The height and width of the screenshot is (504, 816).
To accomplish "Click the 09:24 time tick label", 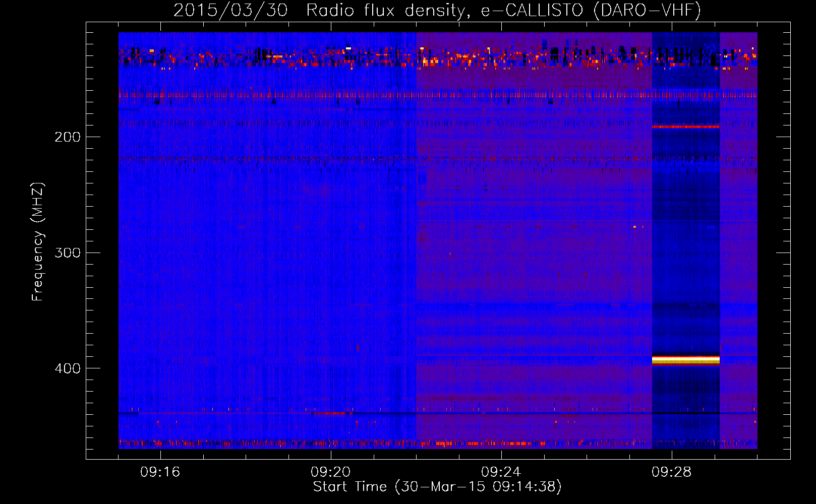I will 501,472.
